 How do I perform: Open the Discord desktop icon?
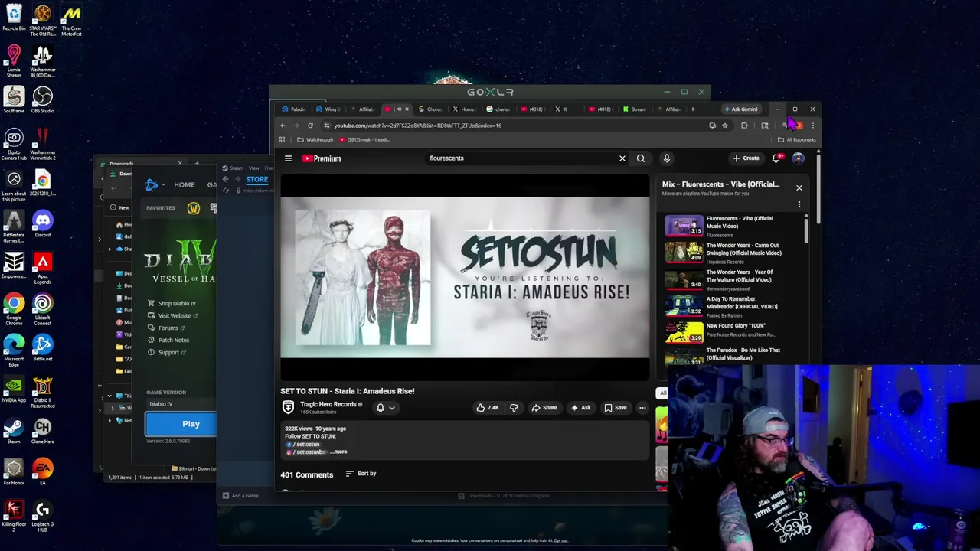[x=43, y=224]
